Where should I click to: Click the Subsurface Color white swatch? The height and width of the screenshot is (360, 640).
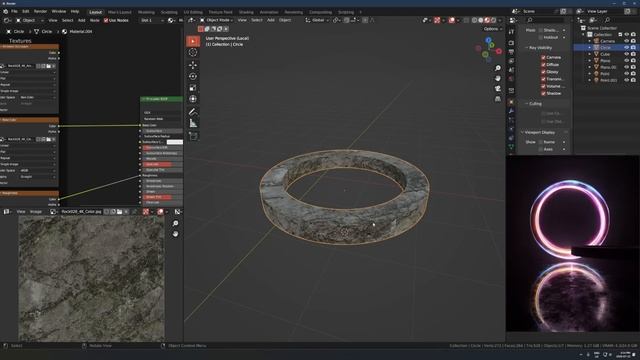pos(175,142)
